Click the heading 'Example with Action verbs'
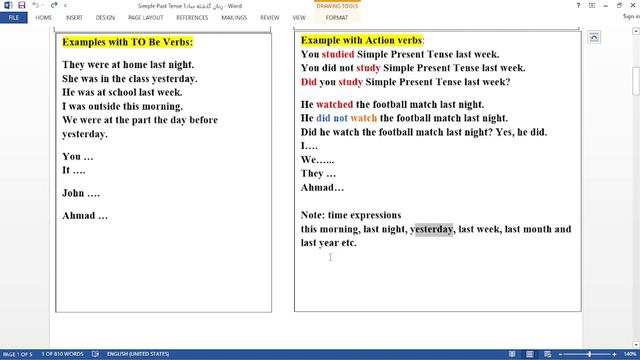The height and width of the screenshot is (360, 640). pos(361,40)
